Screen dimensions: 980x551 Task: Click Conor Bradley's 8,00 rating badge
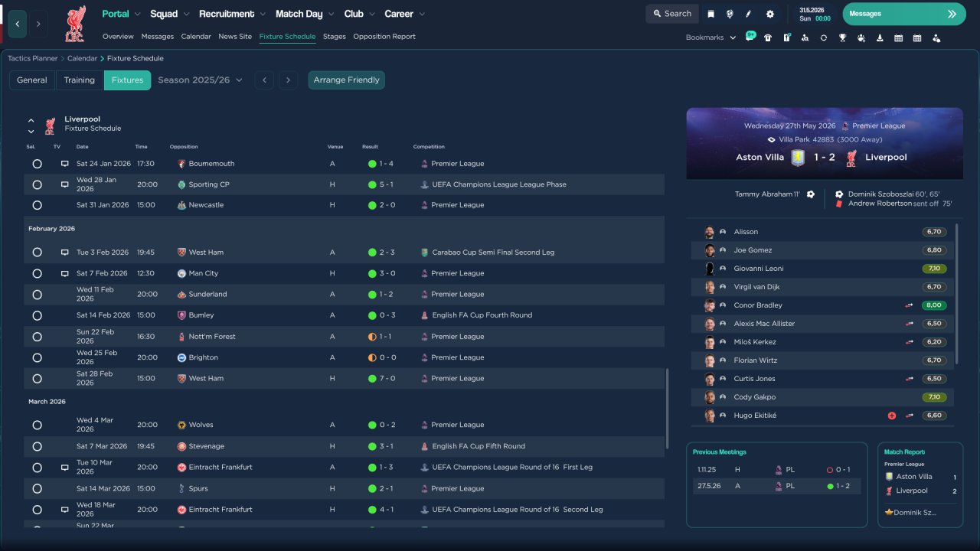[934, 305]
